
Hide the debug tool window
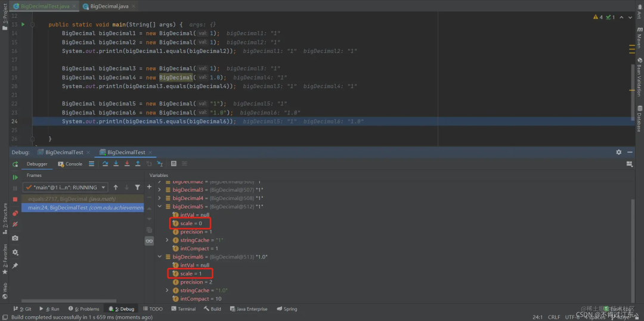click(630, 152)
